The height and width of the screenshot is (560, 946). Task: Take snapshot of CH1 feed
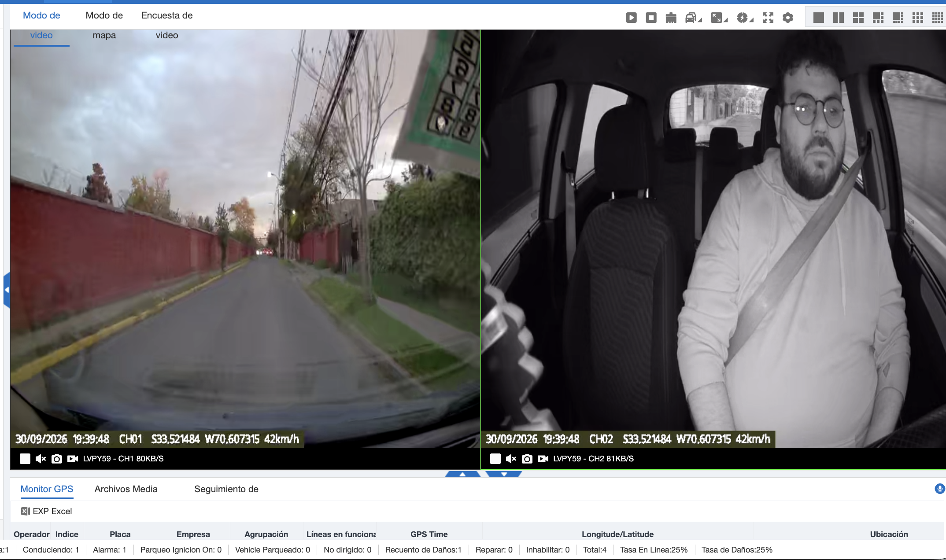tap(57, 459)
